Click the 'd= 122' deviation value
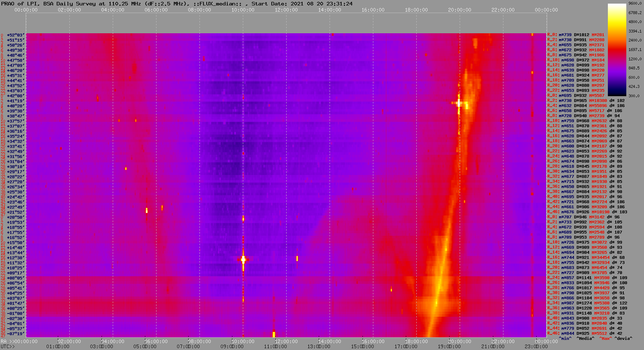Image resolution: width=644 pixels, height=350 pixels. (x=620, y=303)
